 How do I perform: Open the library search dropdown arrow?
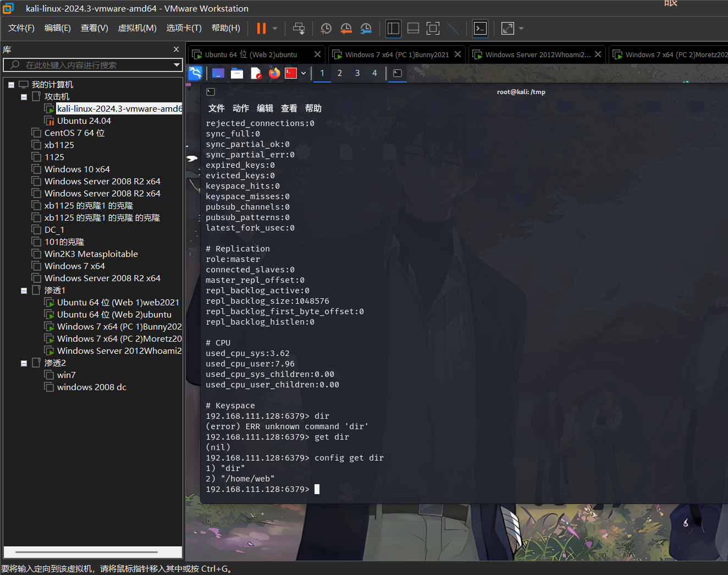point(177,65)
